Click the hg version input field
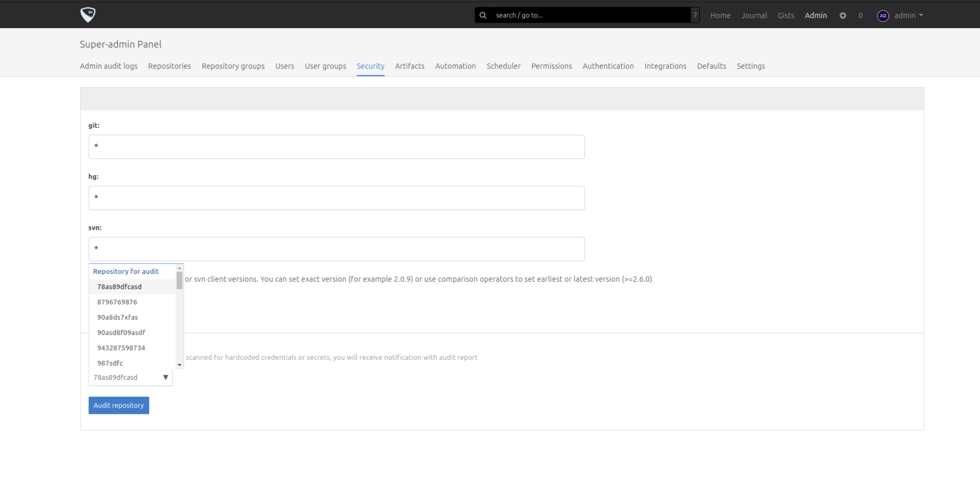Image resolution: width=980 pixels, height=488 pixels. [x=336, y=198]
